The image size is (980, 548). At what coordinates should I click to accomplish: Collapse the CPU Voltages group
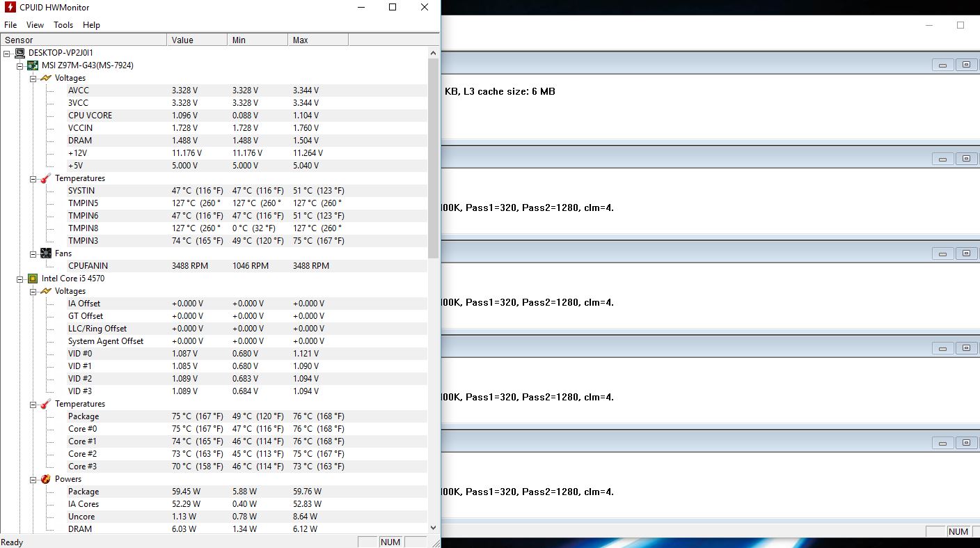33,291
